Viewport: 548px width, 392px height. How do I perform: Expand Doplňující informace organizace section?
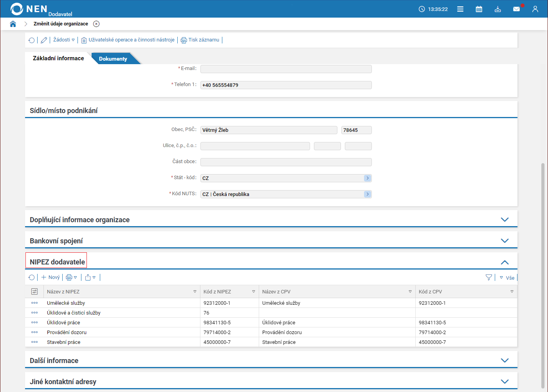pos(505,219)
